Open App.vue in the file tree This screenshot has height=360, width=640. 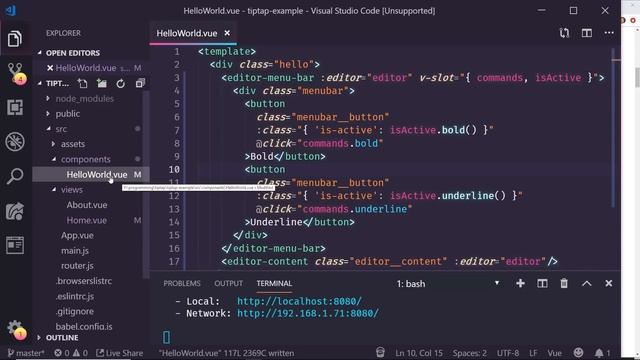(77, 236)
